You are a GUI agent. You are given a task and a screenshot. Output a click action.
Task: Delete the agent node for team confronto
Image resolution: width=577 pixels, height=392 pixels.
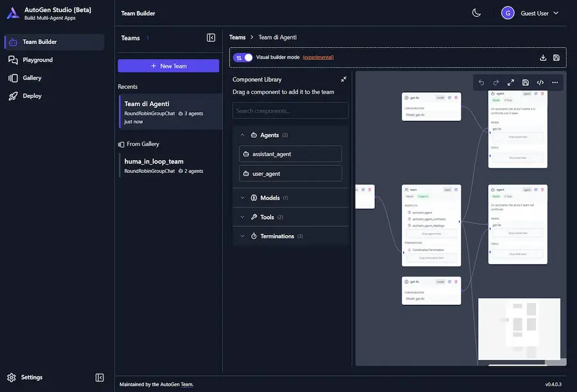pyautogui.click(x=542, y=190)
